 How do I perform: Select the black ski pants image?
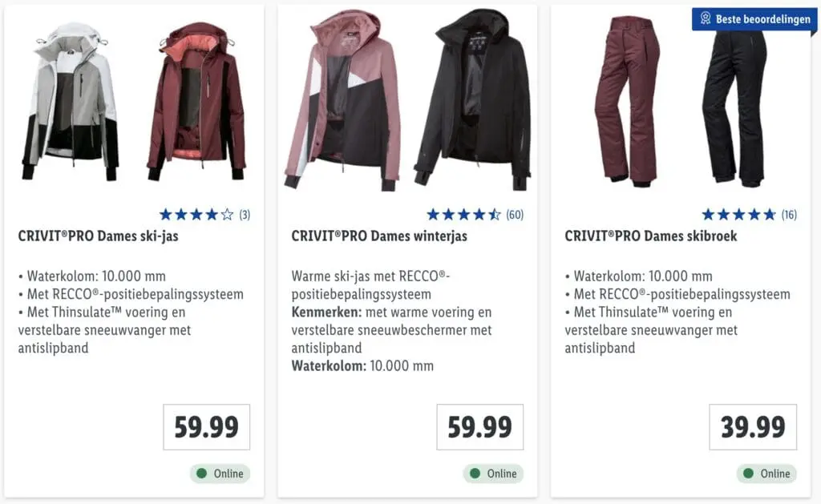coord(734,98)
